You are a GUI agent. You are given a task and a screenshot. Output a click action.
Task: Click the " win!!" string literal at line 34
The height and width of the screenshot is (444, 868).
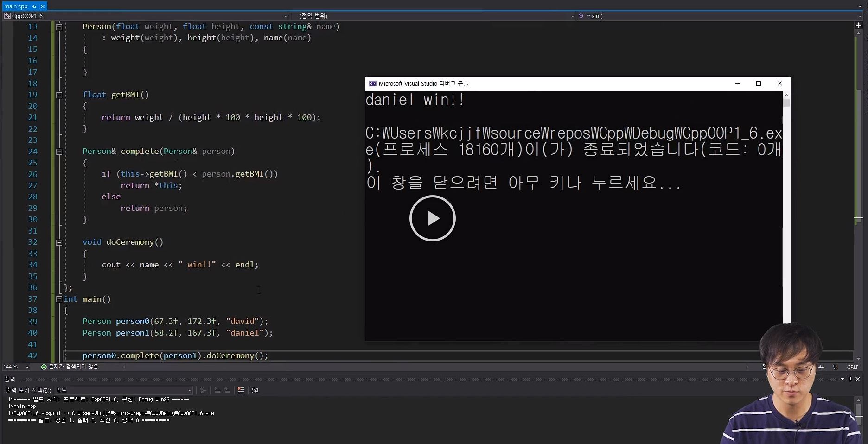pyautogui.click(x=197, y=265)
